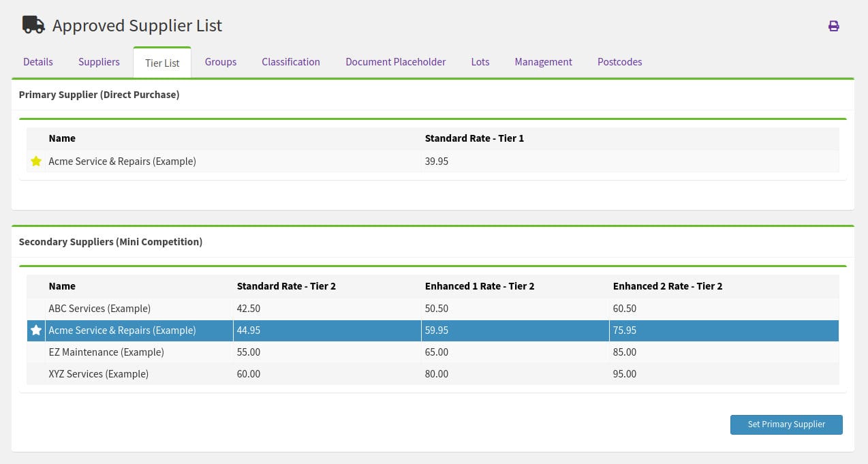The width and height of the screenshot is (868, 464).
Task: Open the Management tab
Action: tap(543, 61)
